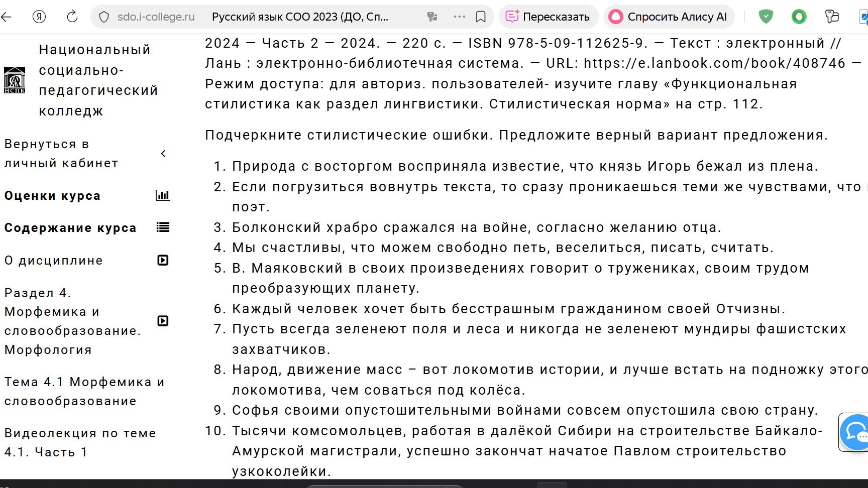
Task: Open Видеолекция по теме 4.1. Часть 1
Action: tap(80, 443)
